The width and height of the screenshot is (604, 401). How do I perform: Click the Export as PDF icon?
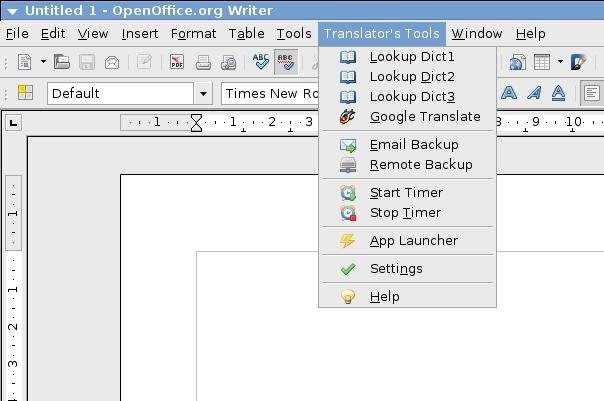pos(177,62)
